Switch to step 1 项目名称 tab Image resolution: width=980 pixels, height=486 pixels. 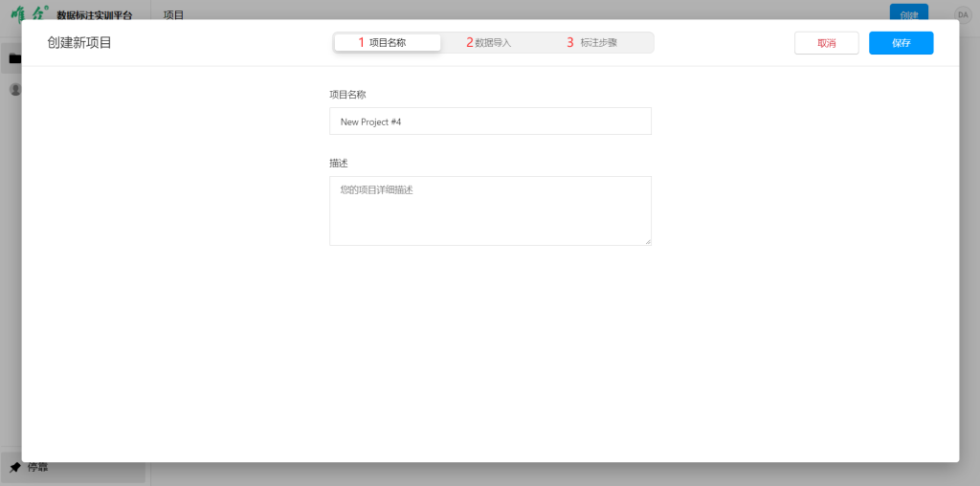click(388, 42)
